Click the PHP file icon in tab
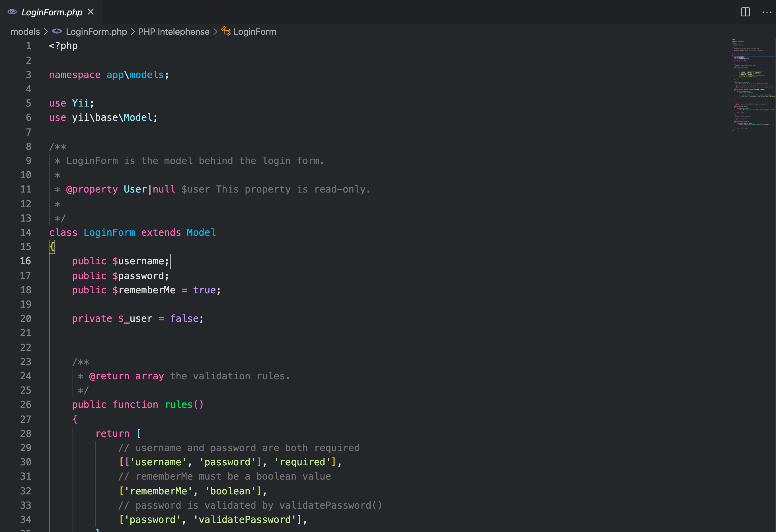776x532 pixels. 12,12
